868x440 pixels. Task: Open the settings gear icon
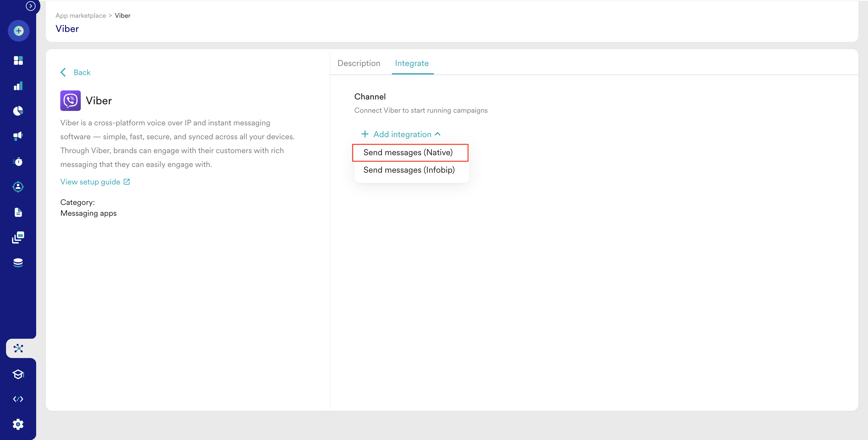pyautogui.click(x=18, y=425)
